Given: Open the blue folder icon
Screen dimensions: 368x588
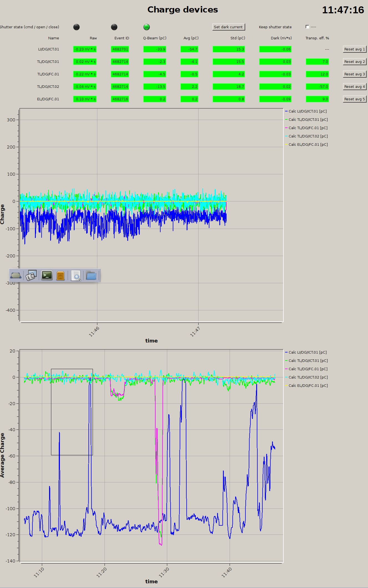Looking at the screenshot, I should [91, 276].
